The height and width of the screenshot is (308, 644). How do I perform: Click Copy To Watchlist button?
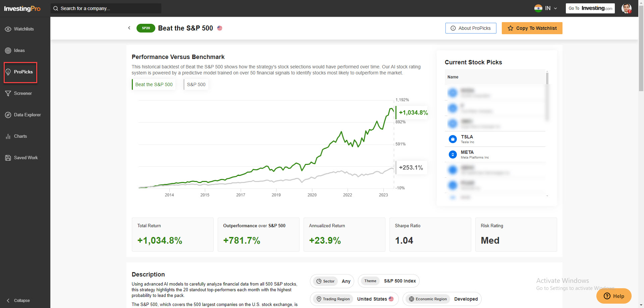pyautogui.click(x=532, y=28)
